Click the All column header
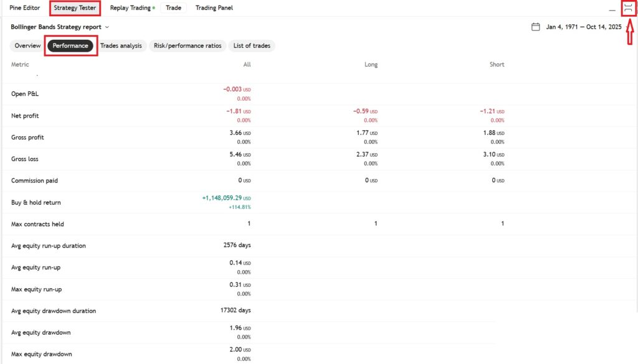The width and height of the screenshot is (638, 364). coord(247,65)
